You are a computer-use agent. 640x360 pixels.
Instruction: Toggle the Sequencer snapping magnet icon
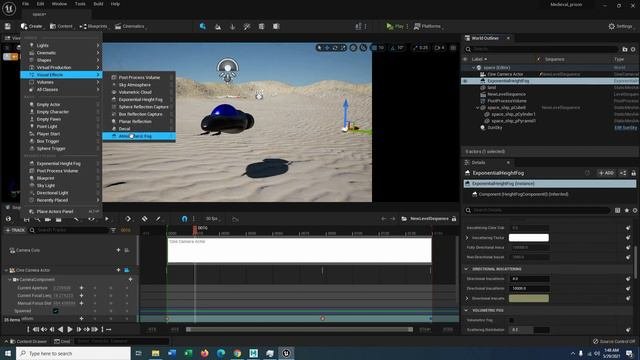tap(184, 219)
